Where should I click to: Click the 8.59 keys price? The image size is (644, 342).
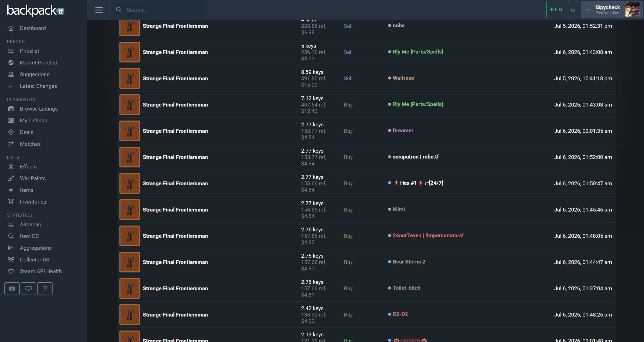click(312, 72)
